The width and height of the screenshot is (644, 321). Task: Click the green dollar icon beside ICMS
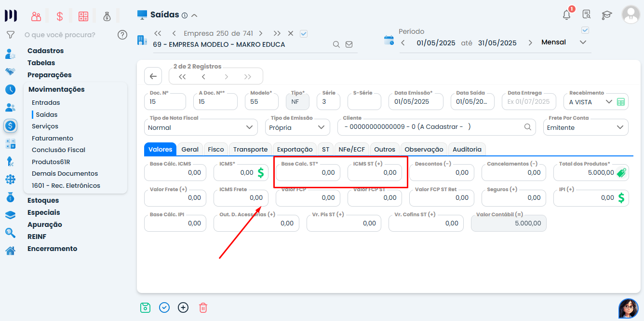[x=261, y=172]
